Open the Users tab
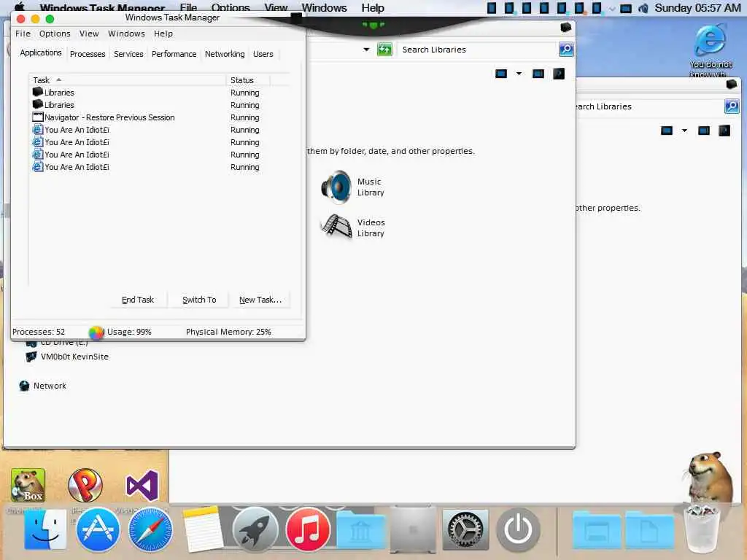 (263, 54)
